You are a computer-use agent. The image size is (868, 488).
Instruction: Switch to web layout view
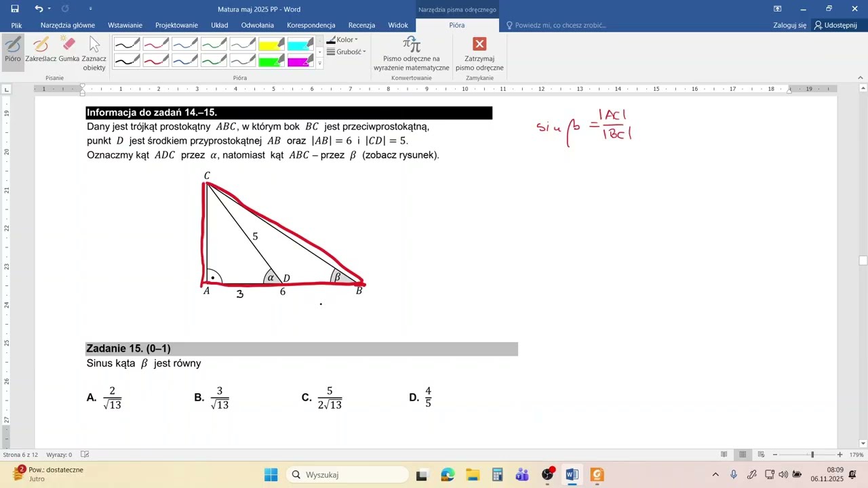[761, 455]
